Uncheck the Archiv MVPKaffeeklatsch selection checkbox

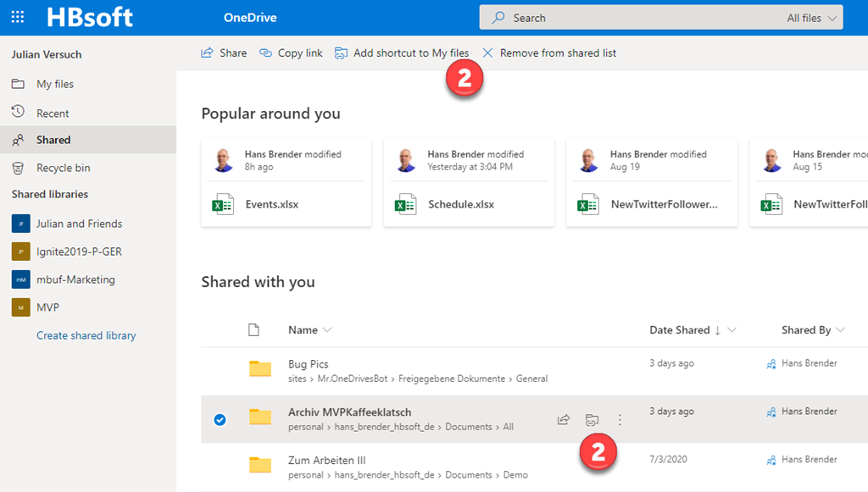(x=220, y=419)
